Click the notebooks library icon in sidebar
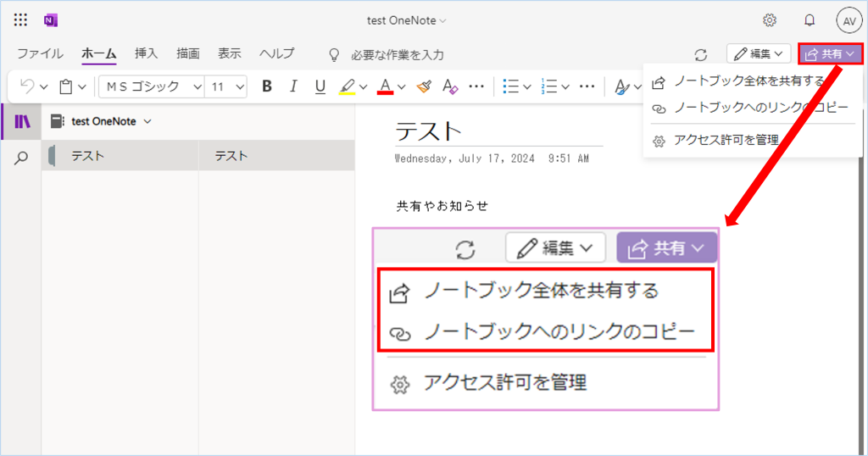868x456 pixels. pyautogui.click(x=22, y=121)
